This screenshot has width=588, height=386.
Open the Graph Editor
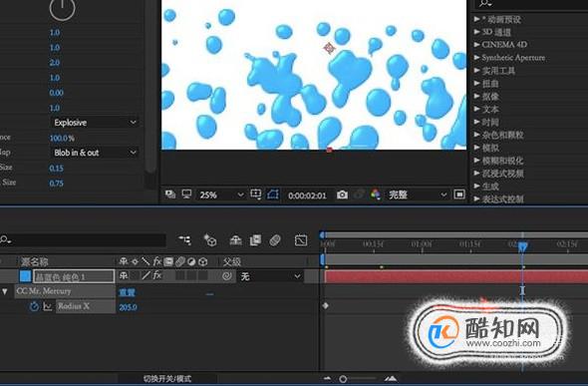(301, 240)
